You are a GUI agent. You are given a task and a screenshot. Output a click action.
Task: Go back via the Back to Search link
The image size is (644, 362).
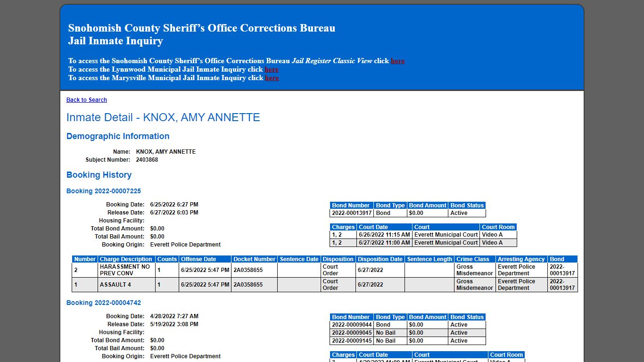click(87, 100)
